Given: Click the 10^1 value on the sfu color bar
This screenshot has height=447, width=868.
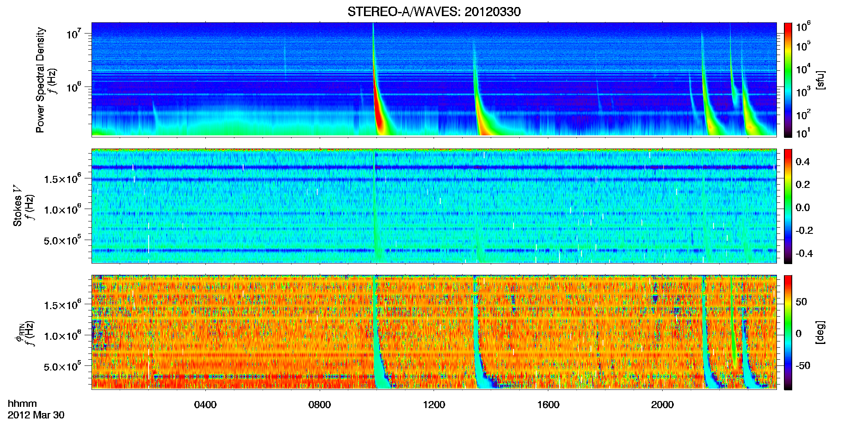Looking at the screenshot, I should (x=803, y=133).
